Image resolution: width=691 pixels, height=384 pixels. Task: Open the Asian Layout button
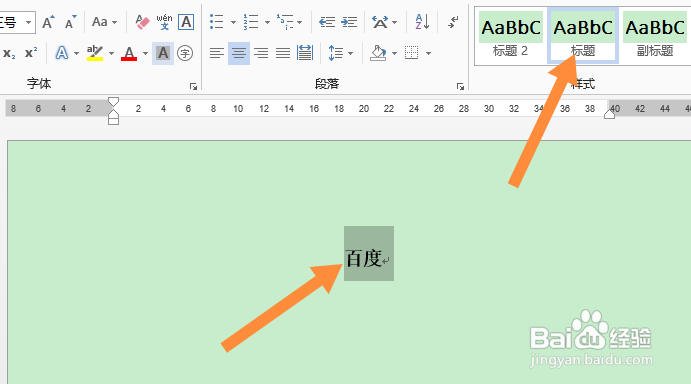(384, 22)
